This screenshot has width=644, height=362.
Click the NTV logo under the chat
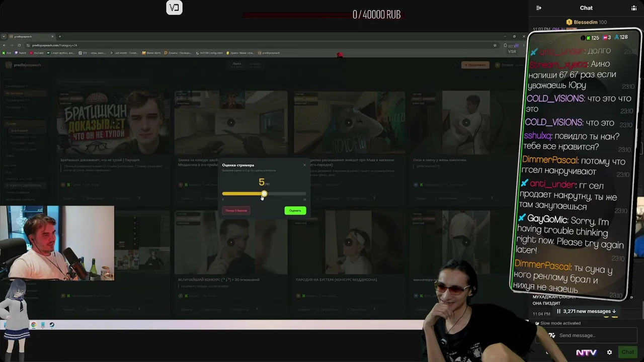586,352
